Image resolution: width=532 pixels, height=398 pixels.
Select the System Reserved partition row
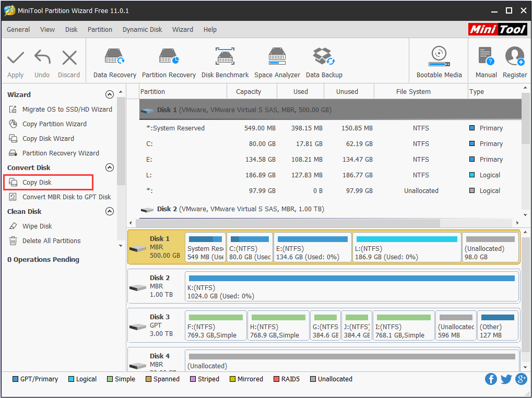click(x=330, y=128)
